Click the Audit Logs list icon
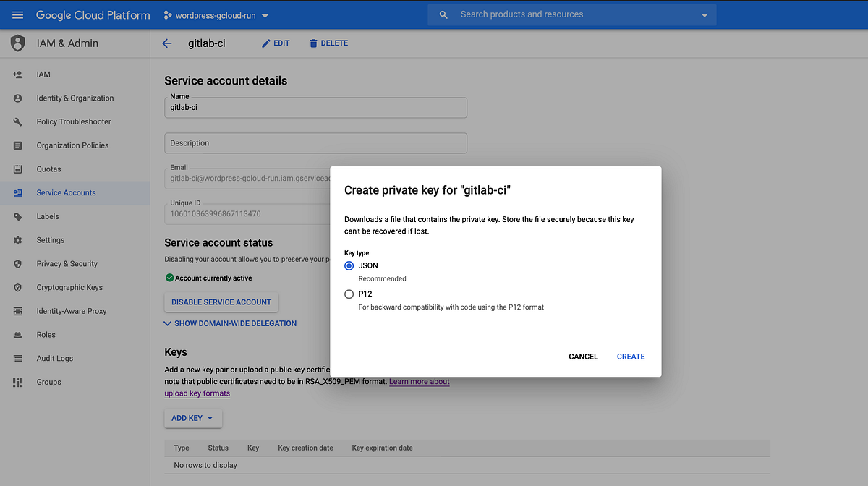This screenshot has height=486, width=868. 18,359
